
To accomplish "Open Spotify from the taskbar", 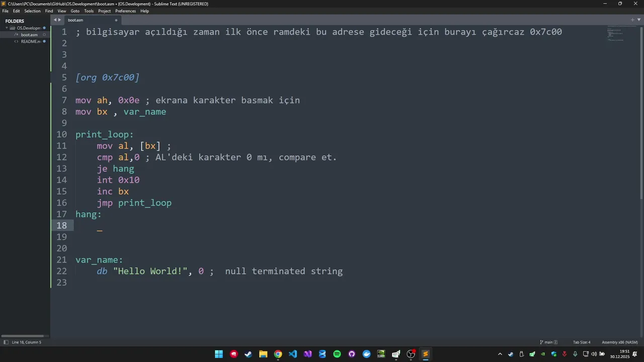I will click(x=337, y=354).
